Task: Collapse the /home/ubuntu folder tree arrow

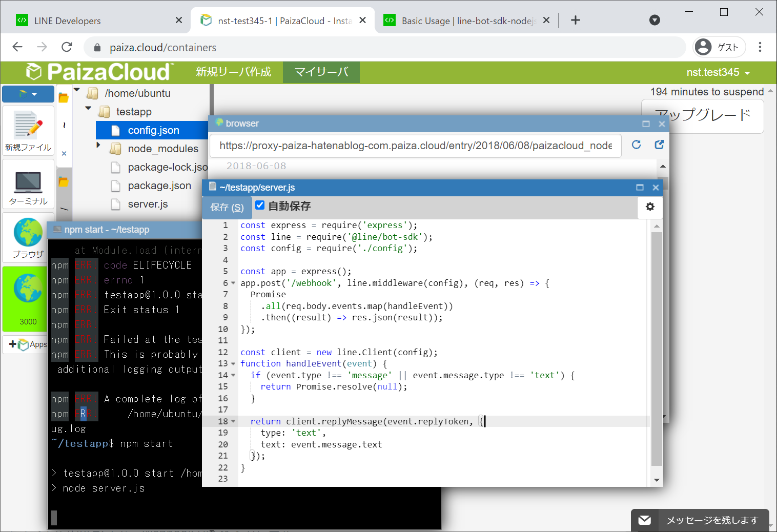Action: [x=77, y=90]
